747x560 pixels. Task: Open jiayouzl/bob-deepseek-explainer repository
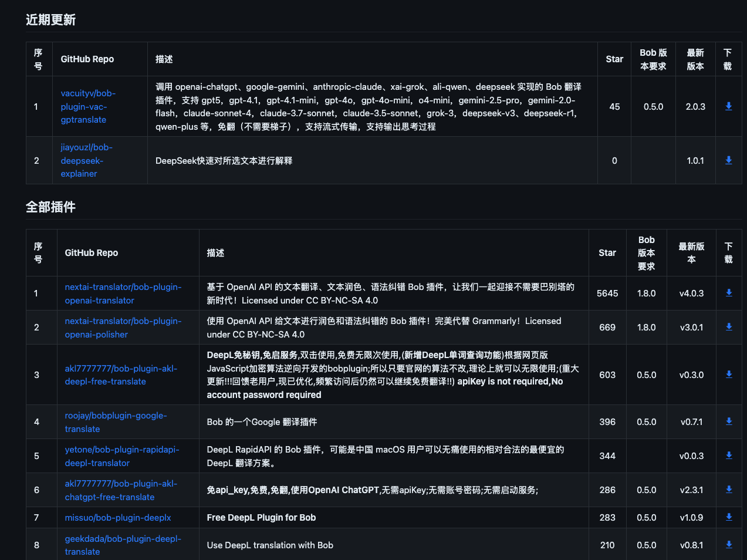coord(86,160)
